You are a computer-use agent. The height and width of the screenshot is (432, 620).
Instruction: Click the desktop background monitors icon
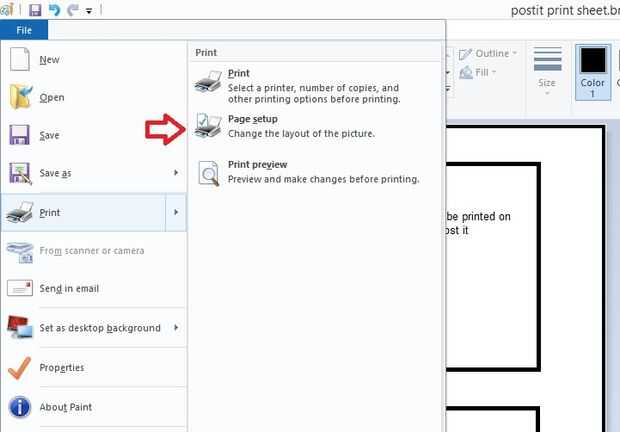point(20,327)
